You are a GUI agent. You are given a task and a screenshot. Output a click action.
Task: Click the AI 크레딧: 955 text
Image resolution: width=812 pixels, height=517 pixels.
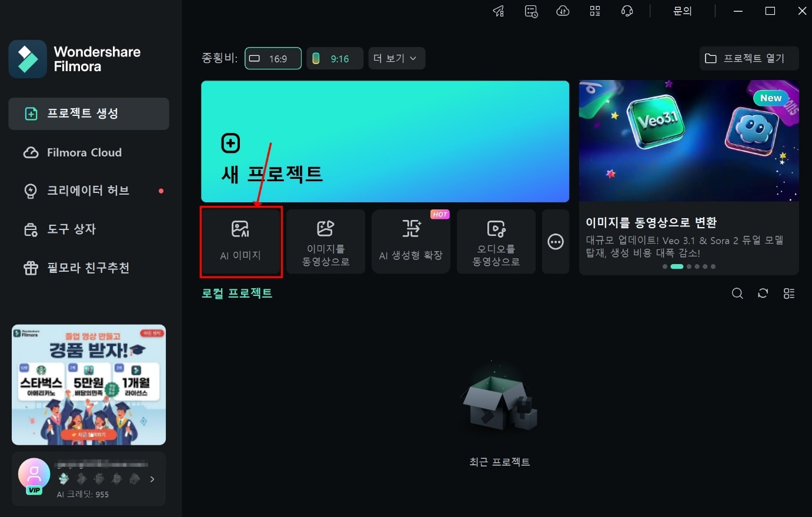pos(83,495)
